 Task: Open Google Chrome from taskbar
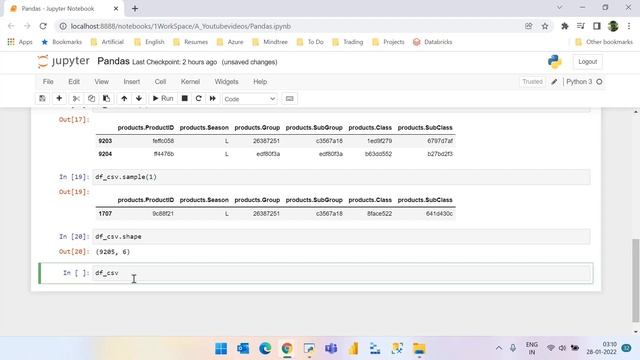click(287, 349)
